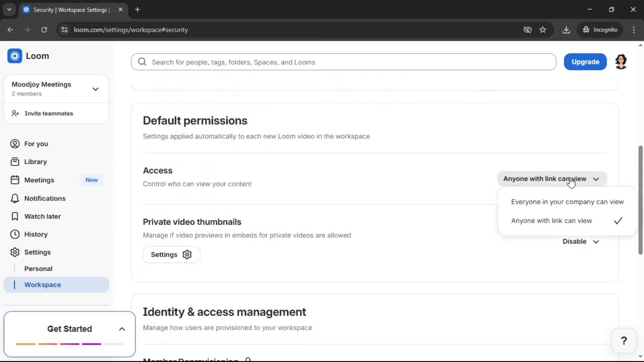Image resolution: width=644 pixels, height=362 pixels.
Task: Select 'Everyone in your company can view'
Action: [567, 202]
